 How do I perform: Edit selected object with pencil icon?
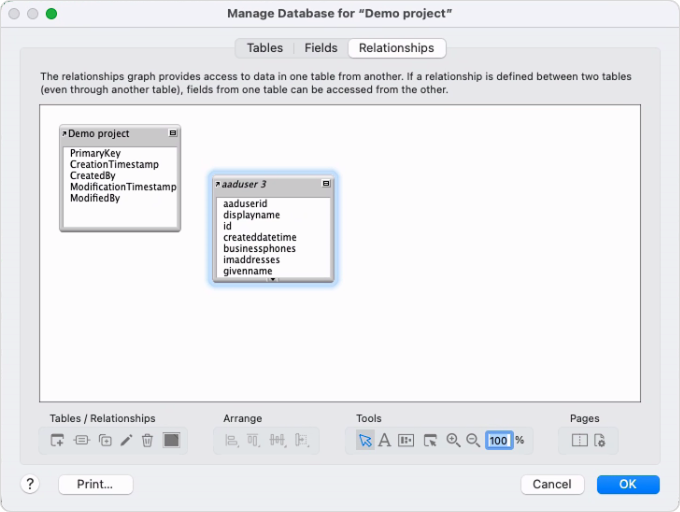[126, 440]
